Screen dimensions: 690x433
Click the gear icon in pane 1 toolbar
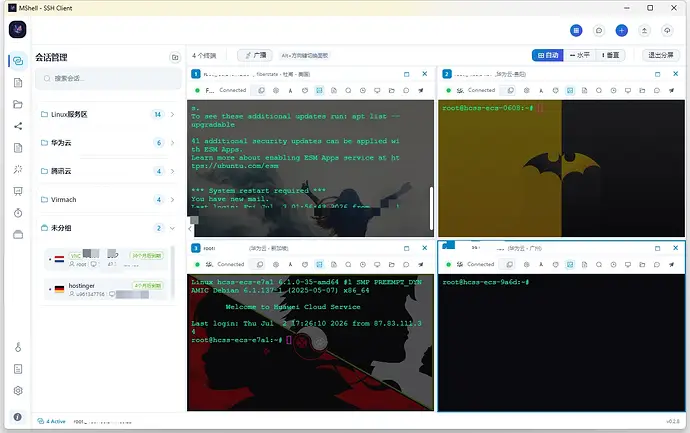(x=276, y=90)
